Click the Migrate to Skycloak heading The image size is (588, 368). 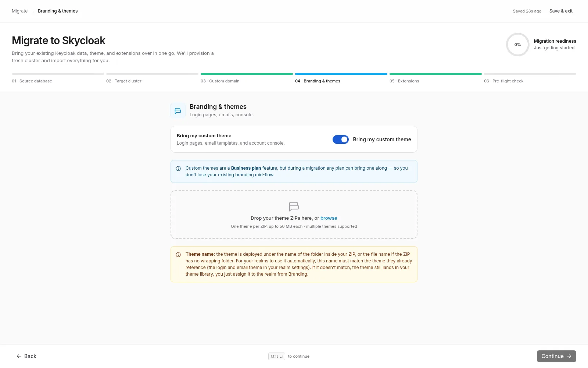58,40
